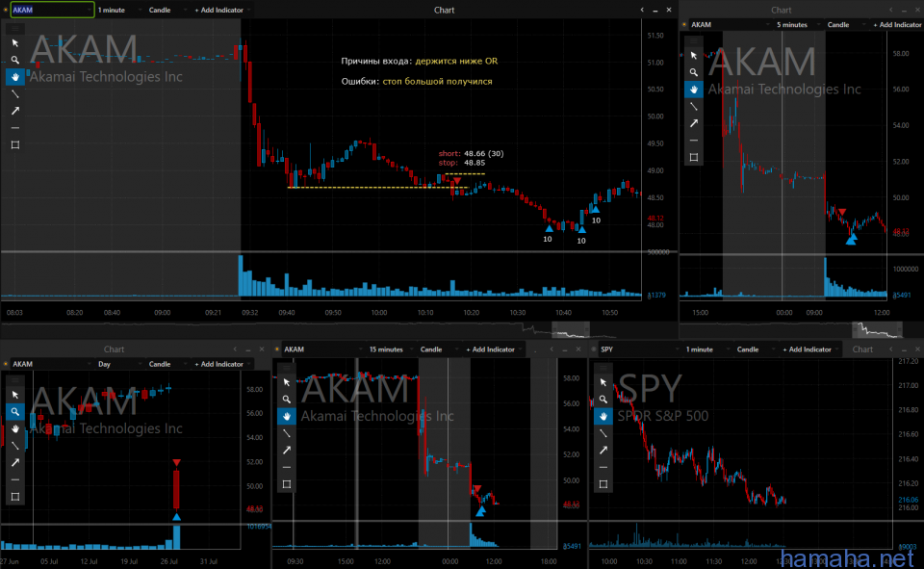The image size is (924, 569).
Task: Select the pointer tool in the SPY chart
Action: click(603, 382)
